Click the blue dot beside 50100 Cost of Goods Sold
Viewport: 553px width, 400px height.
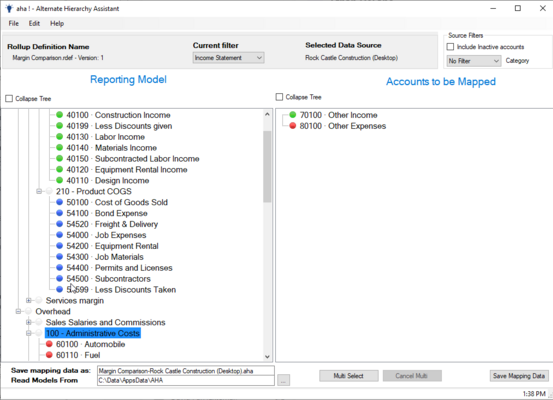pyautogui.click(x=59, y=202)
